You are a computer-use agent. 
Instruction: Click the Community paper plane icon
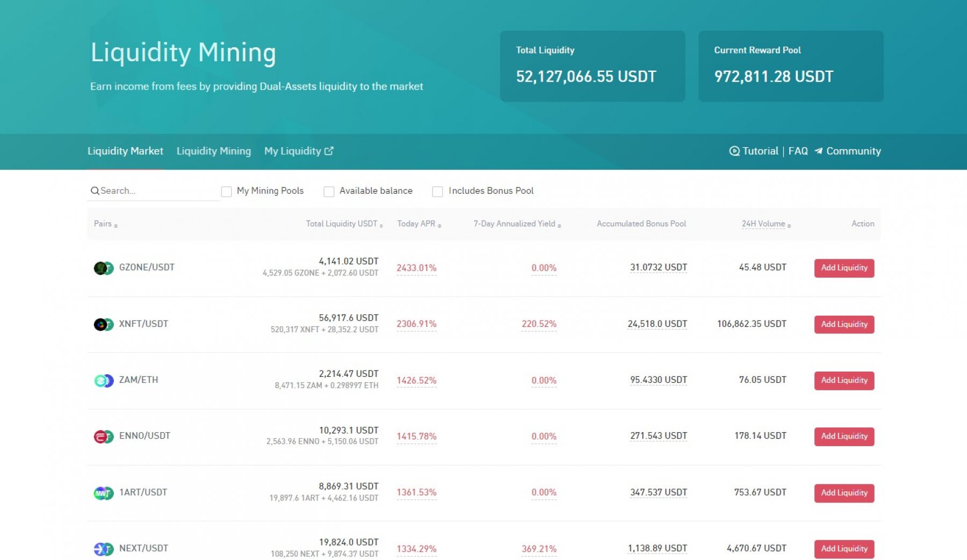(x=818, y=151)
